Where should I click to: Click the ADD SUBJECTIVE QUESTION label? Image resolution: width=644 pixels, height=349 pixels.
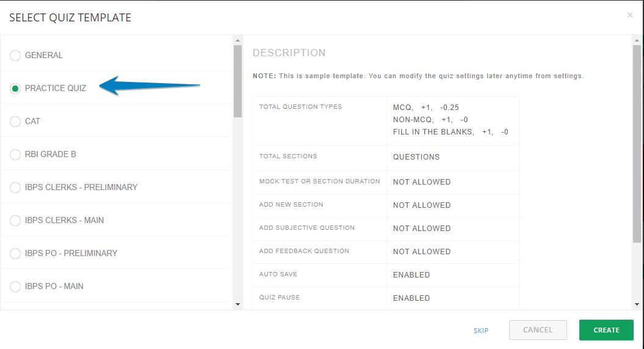coord(307,228)
